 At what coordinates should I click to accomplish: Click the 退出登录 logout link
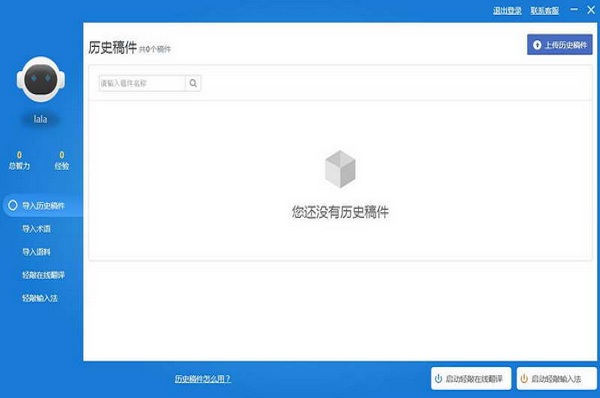(507, 11)
